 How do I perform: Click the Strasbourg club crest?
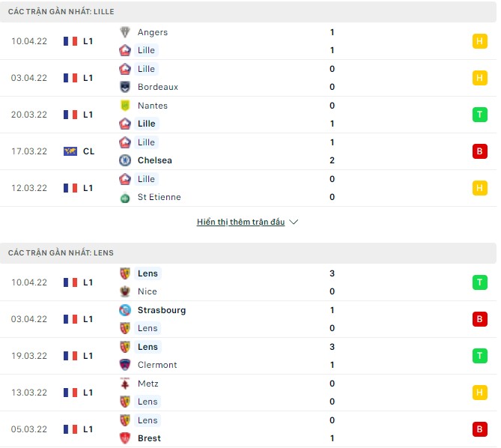point(125,310)
